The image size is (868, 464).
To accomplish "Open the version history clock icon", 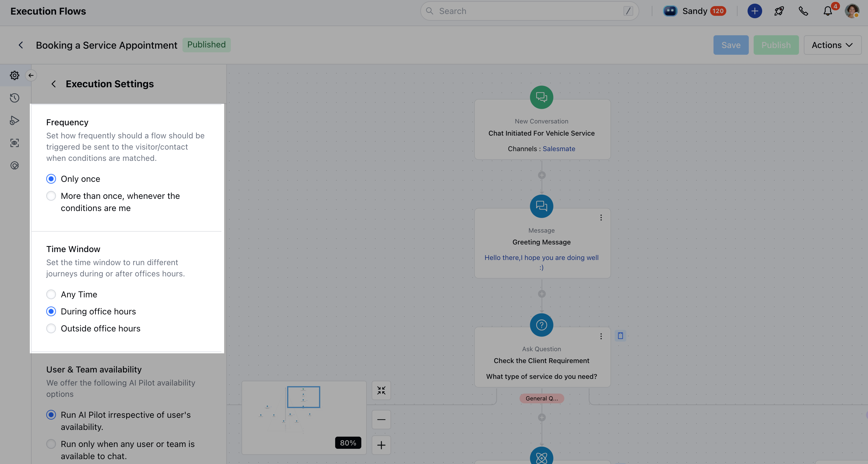I will point(15,98).
